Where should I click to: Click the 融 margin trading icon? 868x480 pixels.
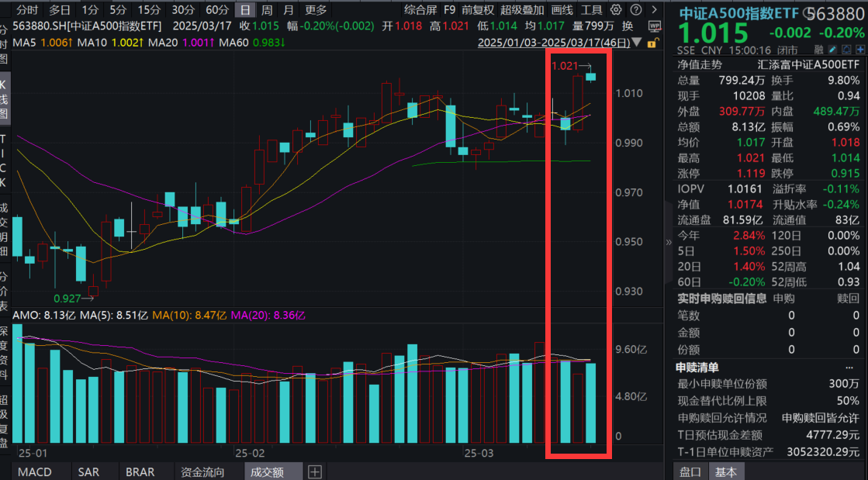coord(819,50)
